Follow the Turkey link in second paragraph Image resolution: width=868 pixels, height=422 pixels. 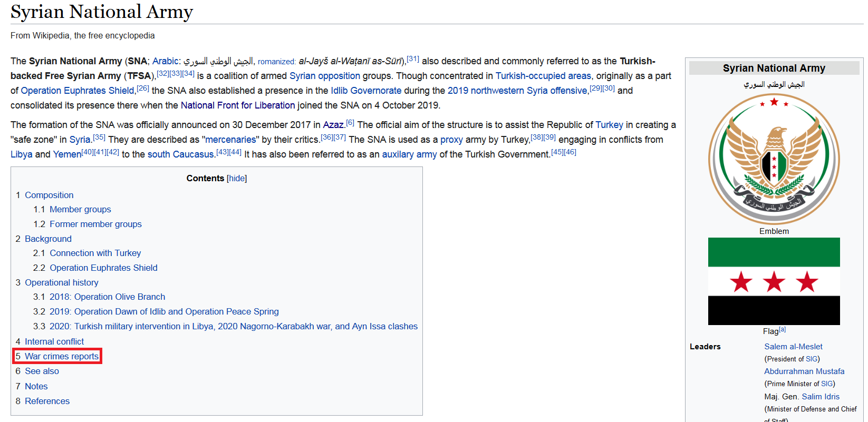[609, 125]
